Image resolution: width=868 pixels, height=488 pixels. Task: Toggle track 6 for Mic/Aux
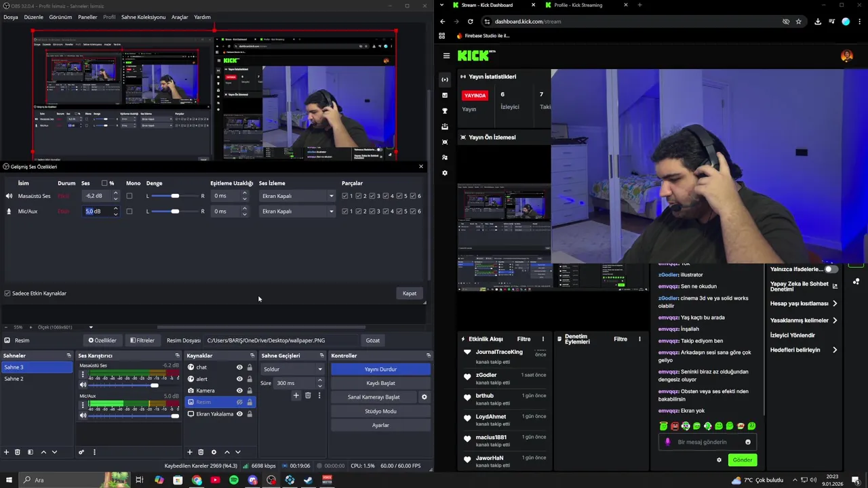click(x=413, y=211)
